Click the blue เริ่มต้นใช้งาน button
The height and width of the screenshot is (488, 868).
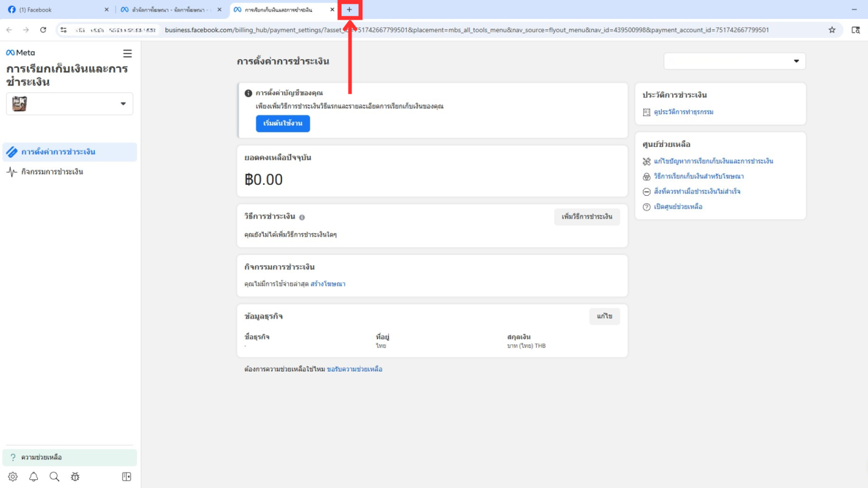coord(283,124)
